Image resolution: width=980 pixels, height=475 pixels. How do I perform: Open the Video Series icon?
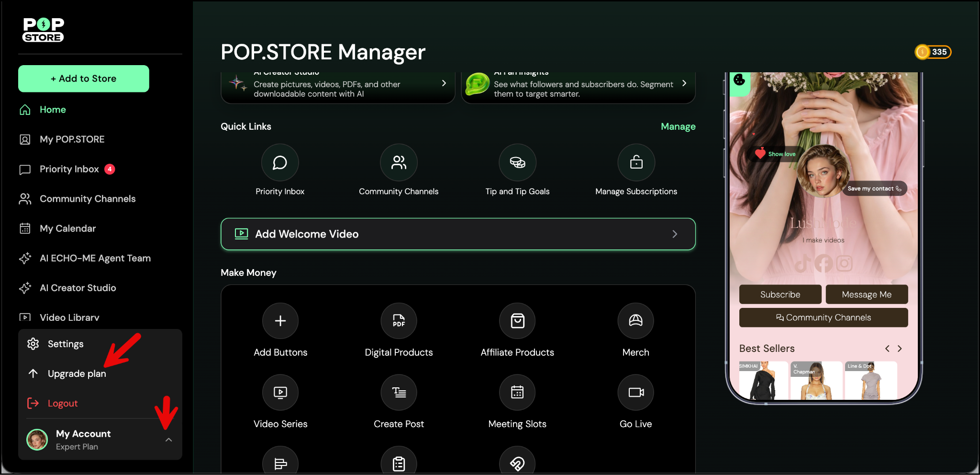click(x=280, y=393)
